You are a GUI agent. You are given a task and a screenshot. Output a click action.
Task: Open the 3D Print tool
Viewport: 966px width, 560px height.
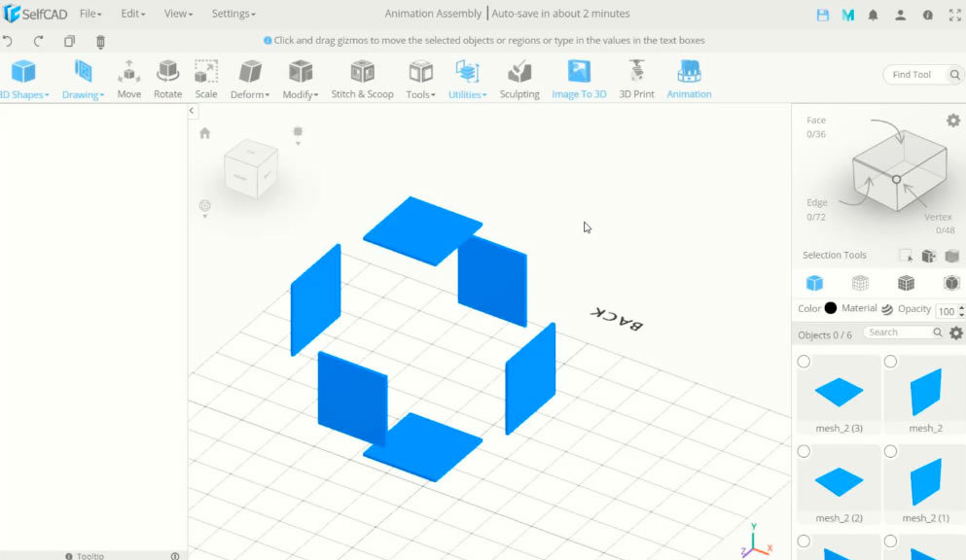(636, 79)
